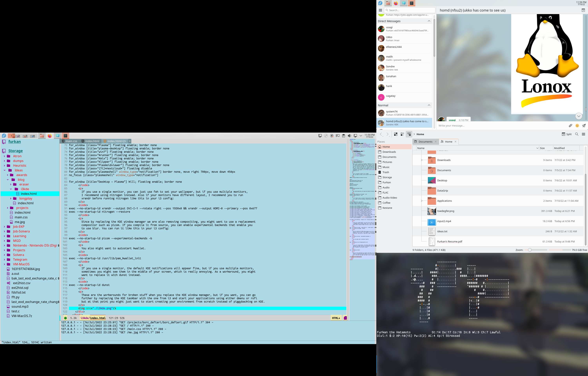Open Dolphin's search with the magnifier icon
588x376 pixels.
point(577,134)
